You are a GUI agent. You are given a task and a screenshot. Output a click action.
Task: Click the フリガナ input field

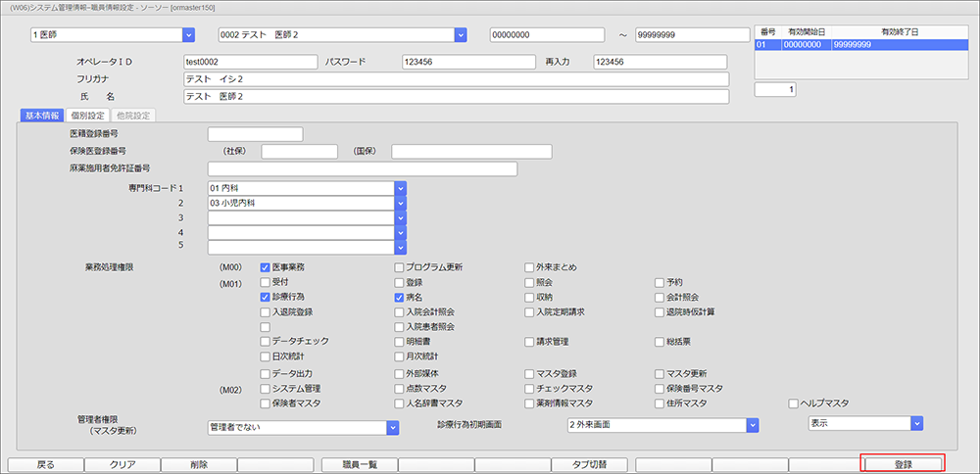pos(457,79)
